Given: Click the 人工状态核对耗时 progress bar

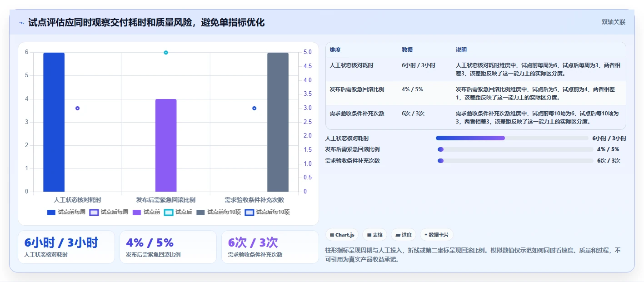Looking at the screenshot, I should click(x=512, y=138).
